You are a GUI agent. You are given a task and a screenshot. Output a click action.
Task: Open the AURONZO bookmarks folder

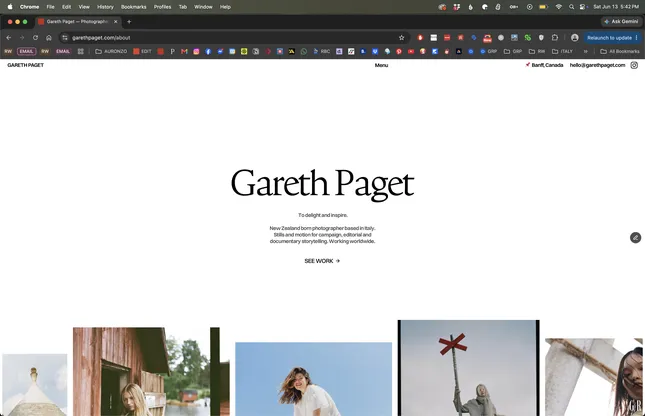tap(111, 51)
